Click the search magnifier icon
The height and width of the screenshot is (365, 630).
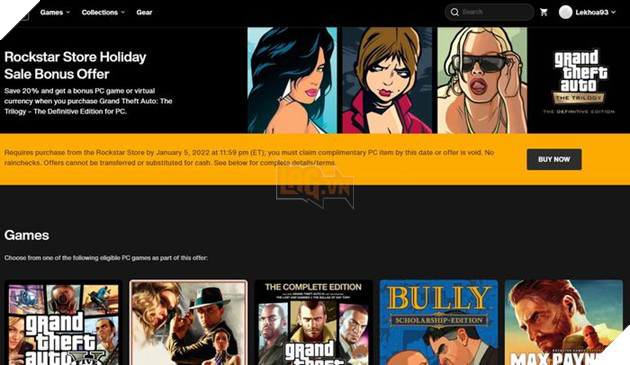point(454,12)
